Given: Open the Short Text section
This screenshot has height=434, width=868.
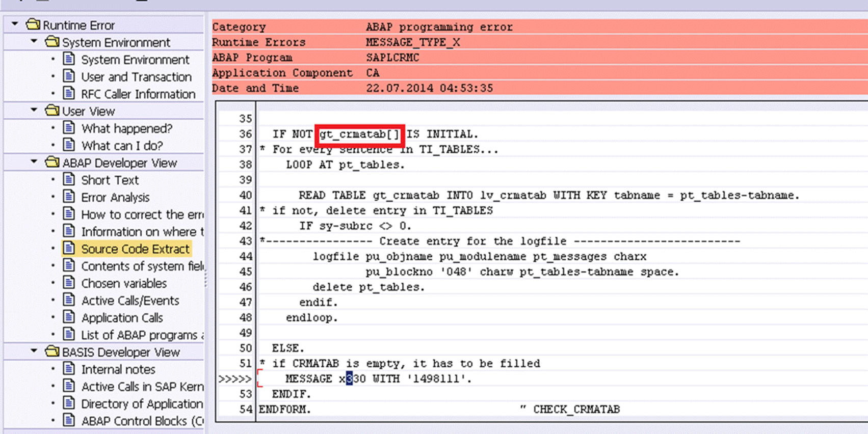Looking at the screenshot, I should click(110, 180).
